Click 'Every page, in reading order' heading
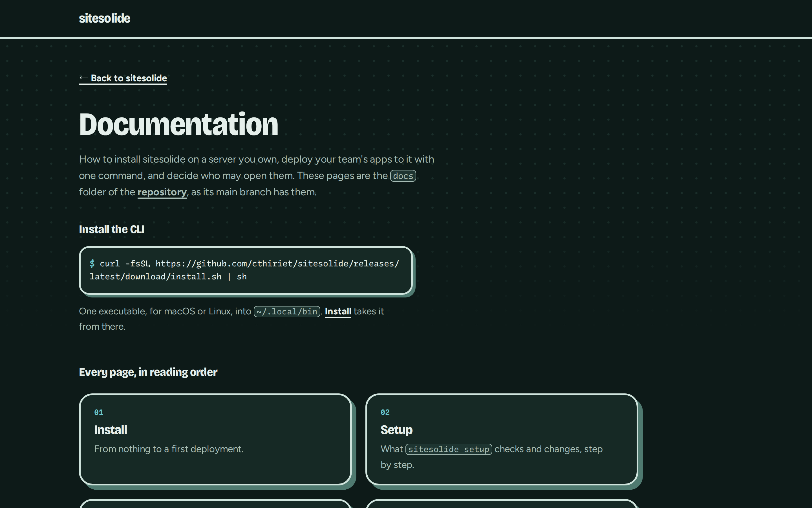The width and height of the screenshot is (812, 508). pos(148,372)
